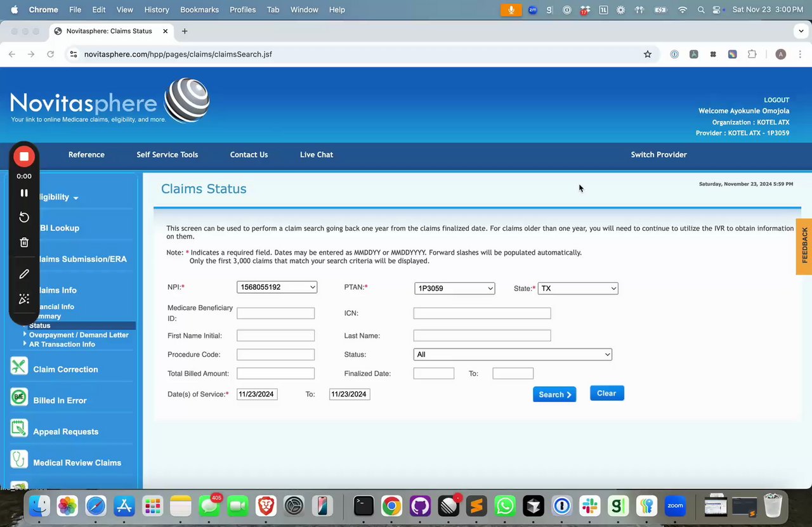Select Status under Claims Info
Image resolution: width=812 pixels, height=527 pixels.
(39, 325)
